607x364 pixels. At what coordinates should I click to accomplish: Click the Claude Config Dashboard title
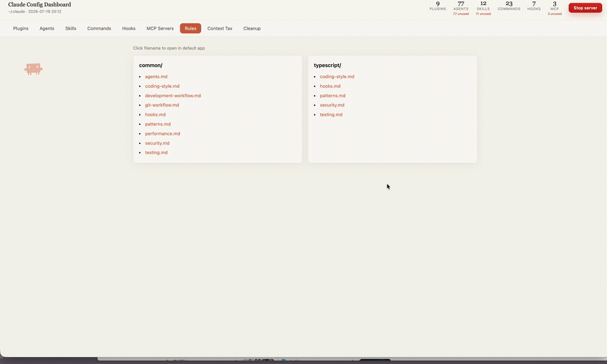40,5
